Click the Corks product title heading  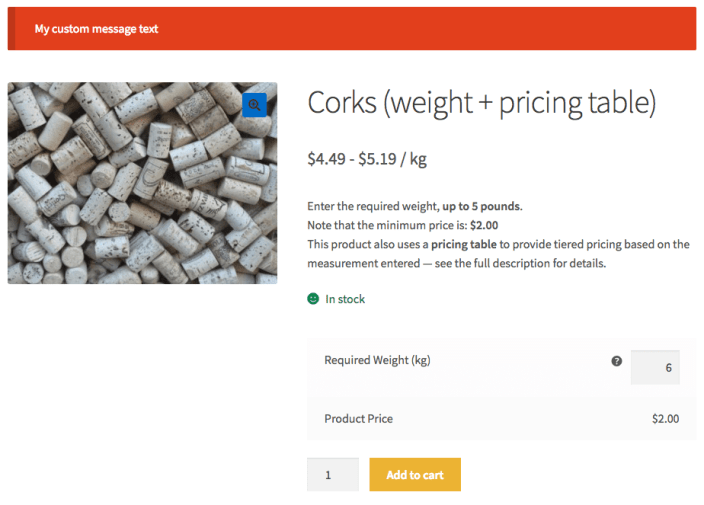click(481, 102)
